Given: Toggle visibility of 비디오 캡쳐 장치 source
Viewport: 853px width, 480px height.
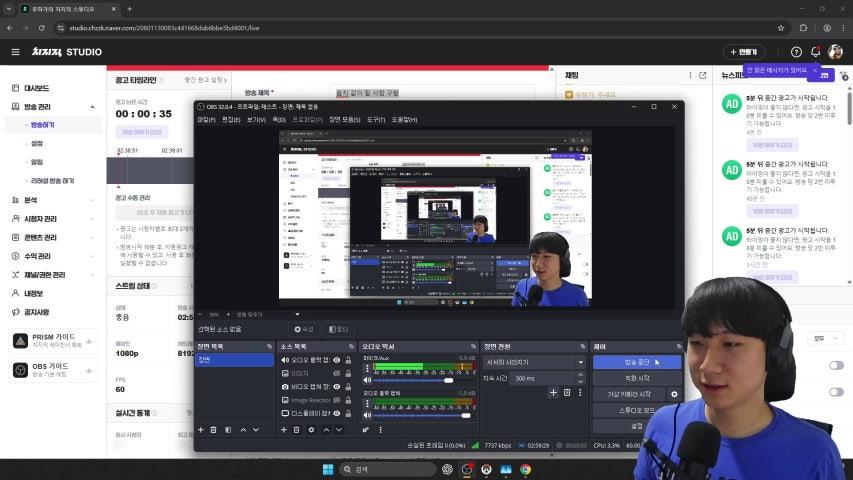Looking at the screenshot, I should point(337,387).
